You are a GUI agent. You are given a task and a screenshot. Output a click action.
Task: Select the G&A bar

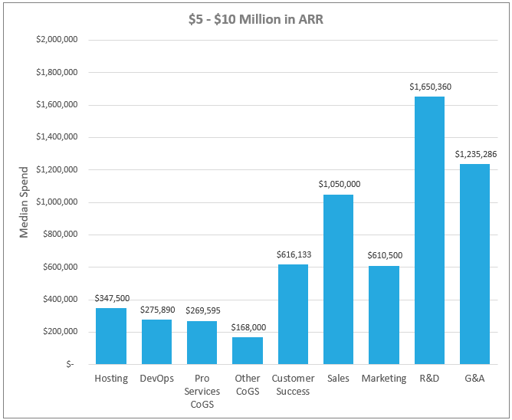[x=474, y=264]
